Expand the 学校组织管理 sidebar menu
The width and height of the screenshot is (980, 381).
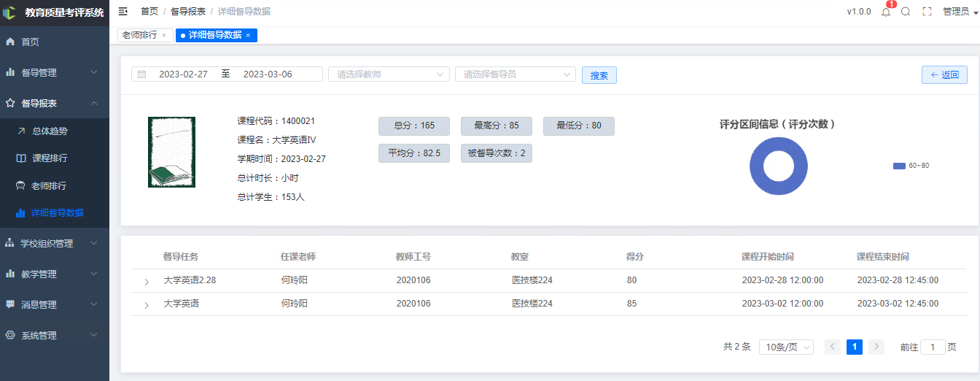tap(55, 243)
